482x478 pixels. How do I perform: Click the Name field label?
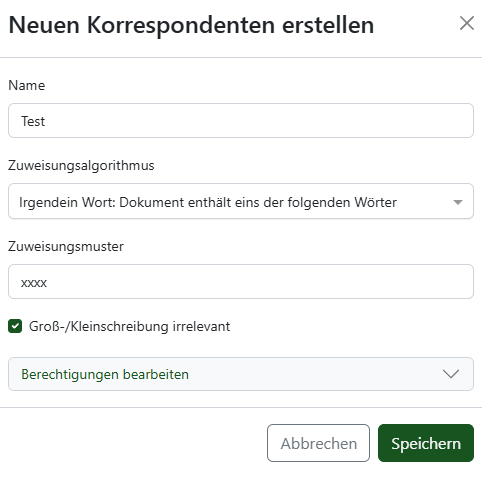(27, 85)
